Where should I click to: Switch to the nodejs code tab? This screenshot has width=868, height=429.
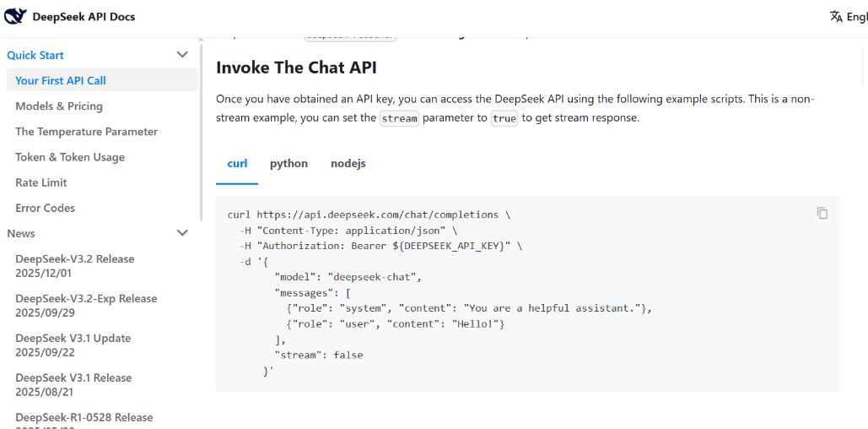click(348, 164)
